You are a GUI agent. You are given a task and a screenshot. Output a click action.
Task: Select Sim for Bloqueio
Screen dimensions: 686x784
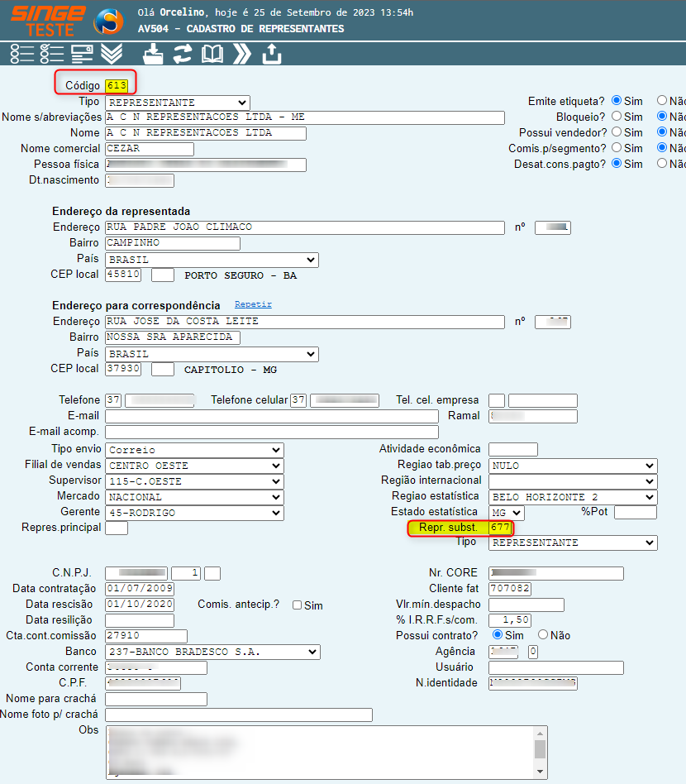tap(617, 117)
